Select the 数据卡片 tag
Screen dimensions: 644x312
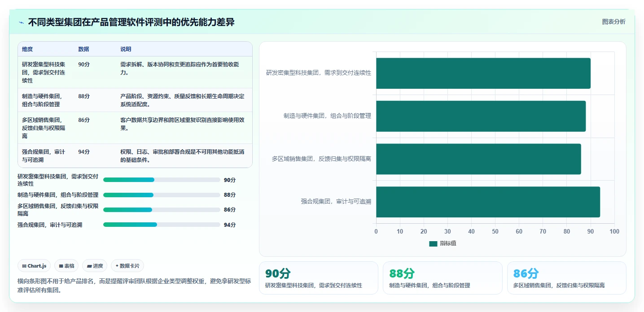127,266
